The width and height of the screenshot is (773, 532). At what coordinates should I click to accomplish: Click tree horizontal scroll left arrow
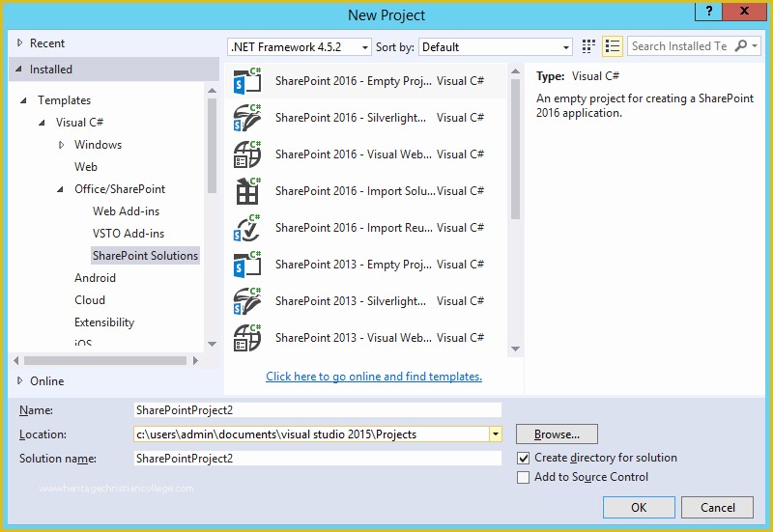[x=16, y=360]
